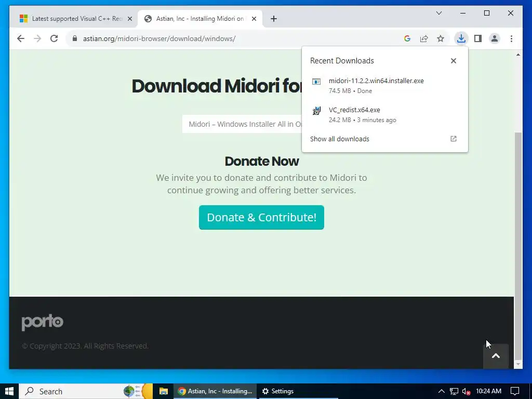
Task: Click the page scrollbar thumb
Action: click(x=518, y=245)
